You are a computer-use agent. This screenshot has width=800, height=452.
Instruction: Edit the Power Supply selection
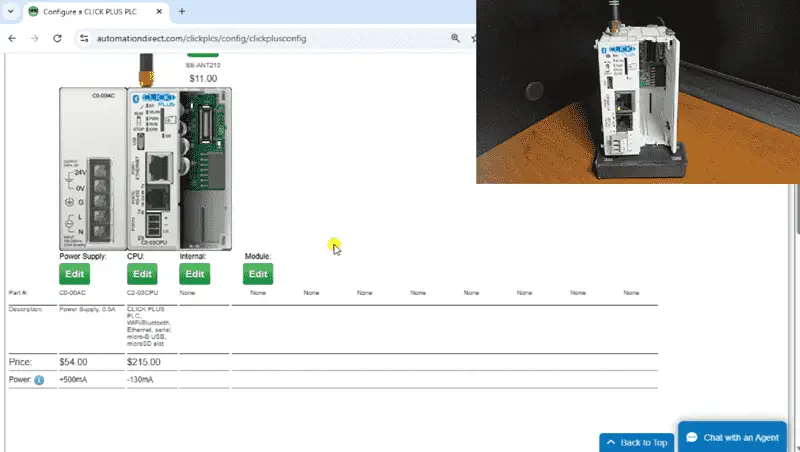click(x=74, y=274)
